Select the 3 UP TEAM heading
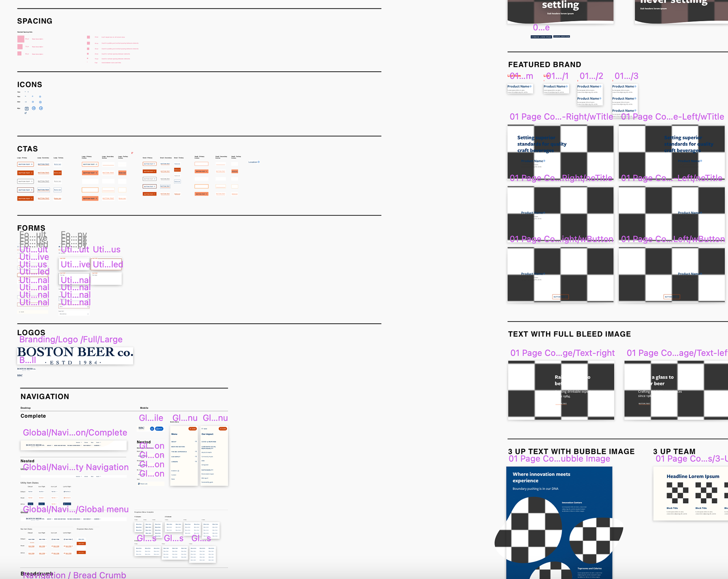Screen dimensions: 728x579 click(674, 451)
